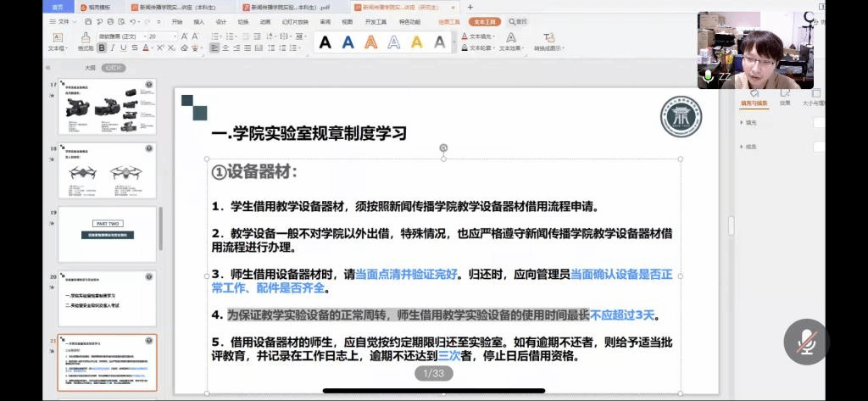
Task: Select the left-align paragraph icon
Action: (214, 48)
